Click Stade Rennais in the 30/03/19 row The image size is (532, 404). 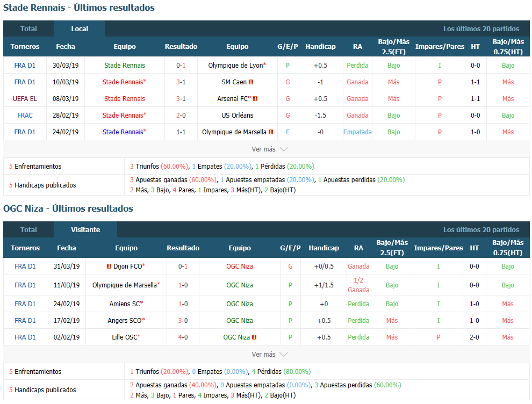[125, 66]
